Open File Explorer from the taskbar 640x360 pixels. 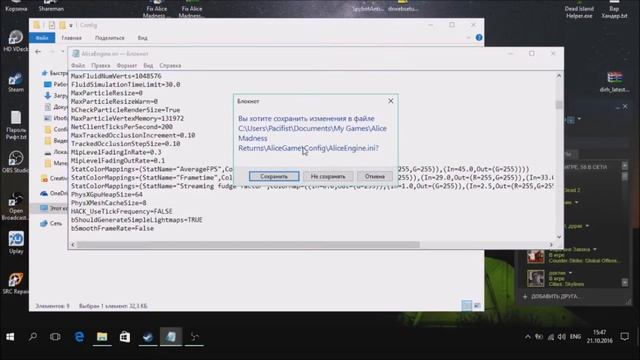pyautogui.click(x=102, y=336)
